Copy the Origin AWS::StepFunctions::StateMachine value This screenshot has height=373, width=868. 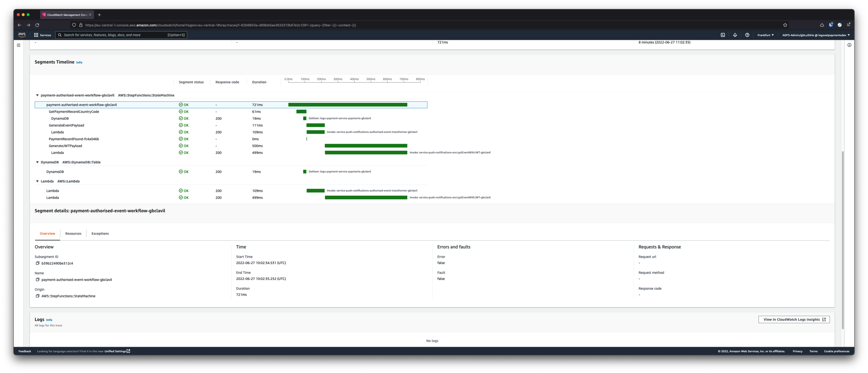[37, 296]
